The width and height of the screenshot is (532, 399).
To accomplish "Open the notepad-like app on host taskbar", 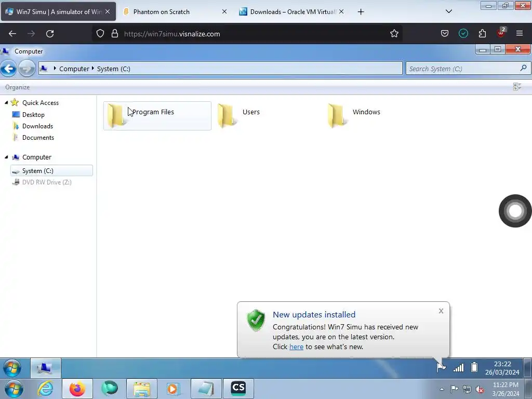I will pos(206,389).
